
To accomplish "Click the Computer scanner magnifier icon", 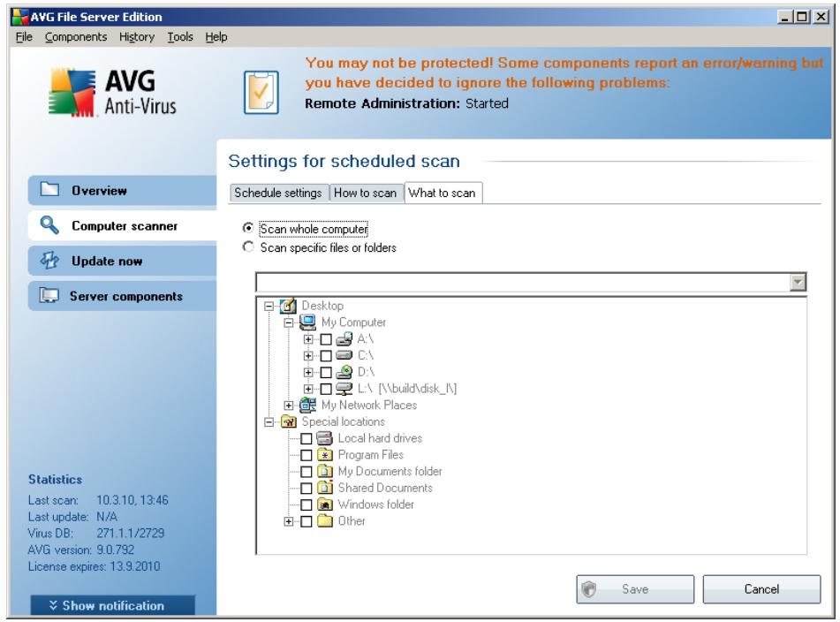I will 49,225.
